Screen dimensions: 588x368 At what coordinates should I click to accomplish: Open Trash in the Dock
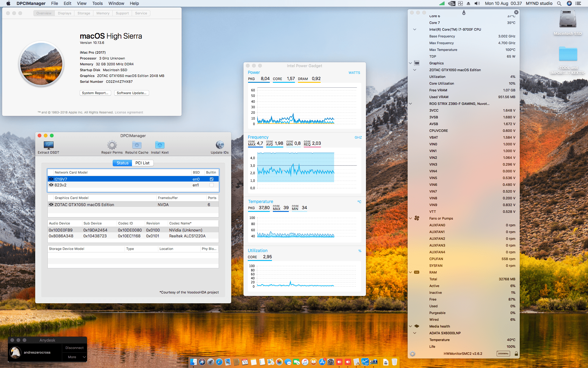tap(394, 362)
